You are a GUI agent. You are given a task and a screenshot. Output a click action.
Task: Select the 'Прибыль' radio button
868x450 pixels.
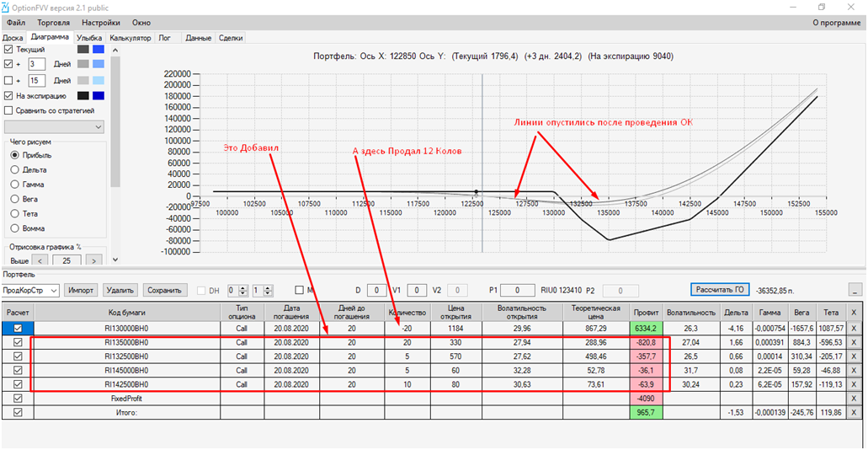[15, 155]
